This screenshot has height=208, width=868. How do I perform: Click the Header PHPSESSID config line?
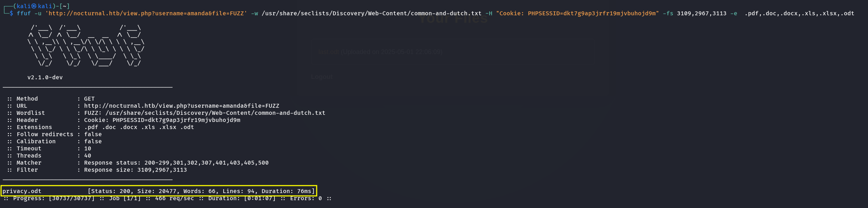pos(124,120)
